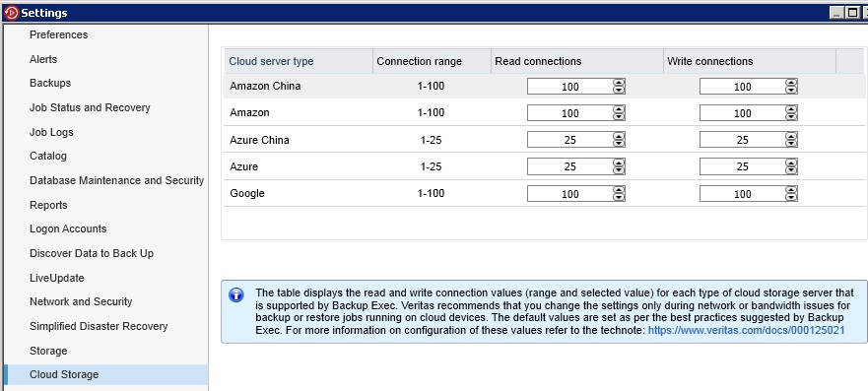Viewport: 868px width, 391px height.
Task: Decrease Amazon write connections with spinner
Action: pos(791,116)
